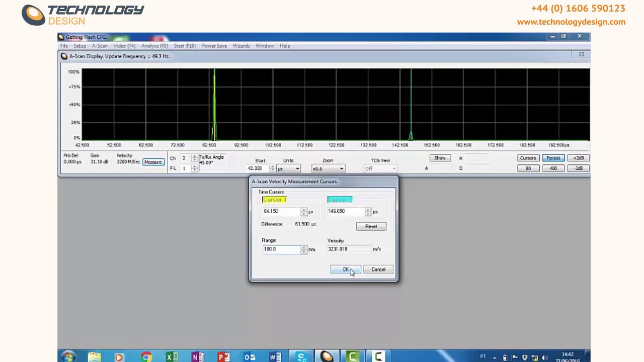
Task: Open the Help menu
Action: [x=285, y=46]
